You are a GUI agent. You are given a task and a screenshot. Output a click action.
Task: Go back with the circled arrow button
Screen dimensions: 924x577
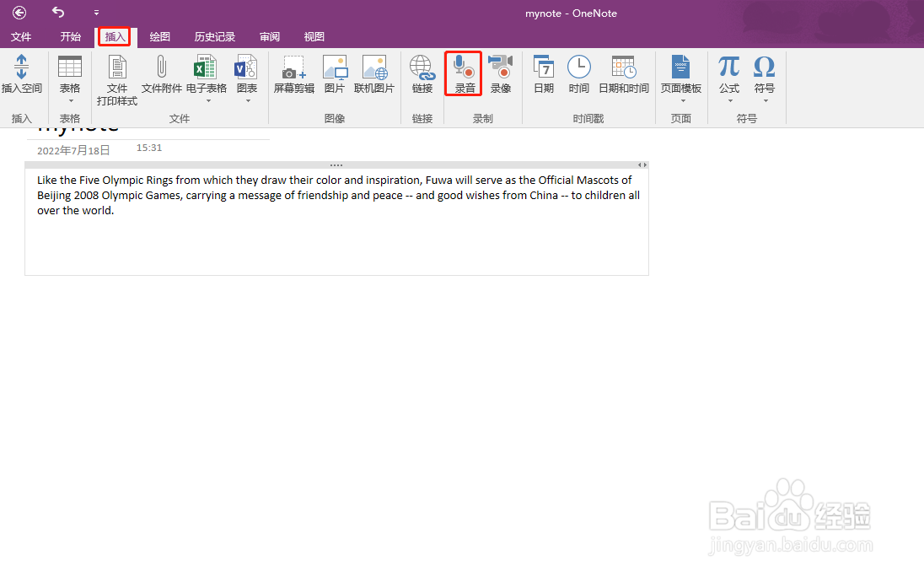click(x=19, y=13)
